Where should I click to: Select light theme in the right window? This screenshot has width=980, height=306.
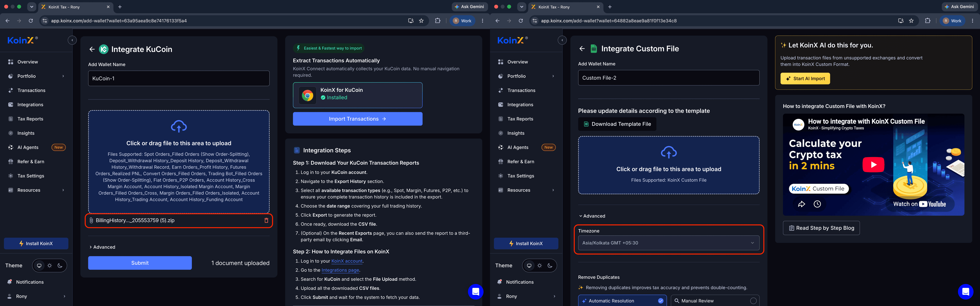(x=540, y=266)
